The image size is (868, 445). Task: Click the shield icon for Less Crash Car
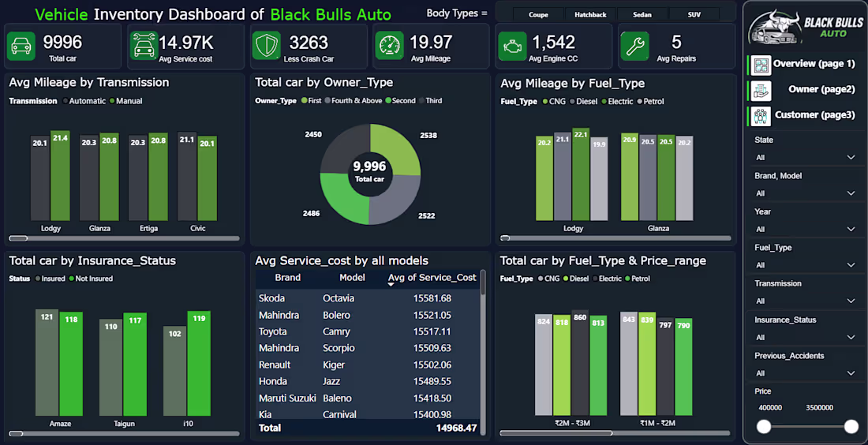click(x=266, y=46)
